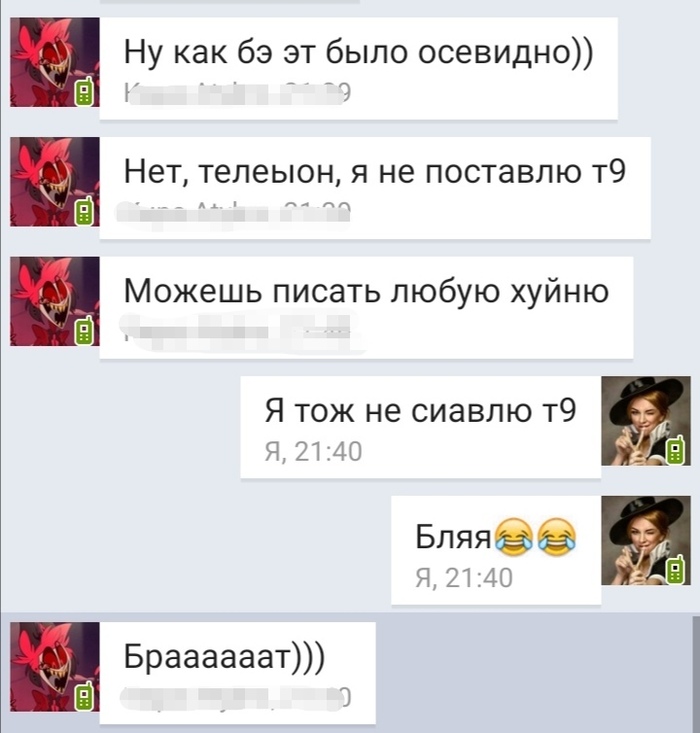Tap avatar beside 'Ну как бэ эт' message
The image size is (700, 733).
click(x=55, y=62)
